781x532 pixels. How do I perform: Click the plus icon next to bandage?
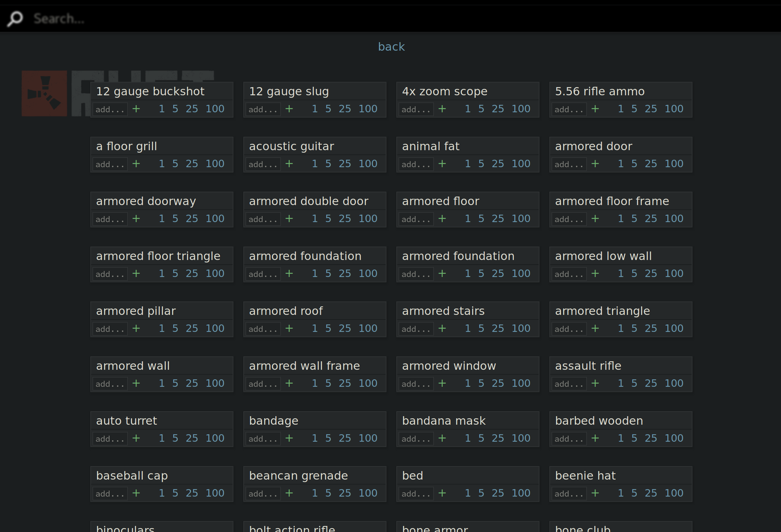click(x=289, y=438)
